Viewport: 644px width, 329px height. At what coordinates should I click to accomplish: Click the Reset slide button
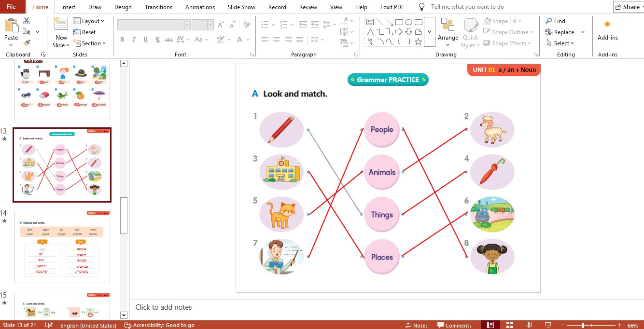tap(84, 32)
